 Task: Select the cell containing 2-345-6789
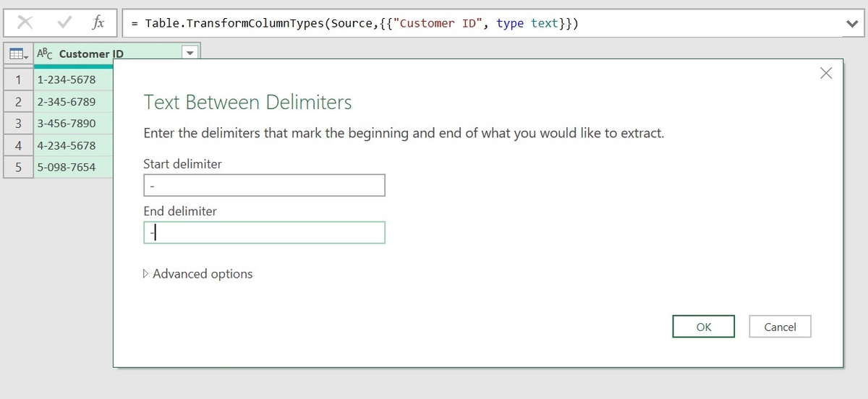pos(72,102)
